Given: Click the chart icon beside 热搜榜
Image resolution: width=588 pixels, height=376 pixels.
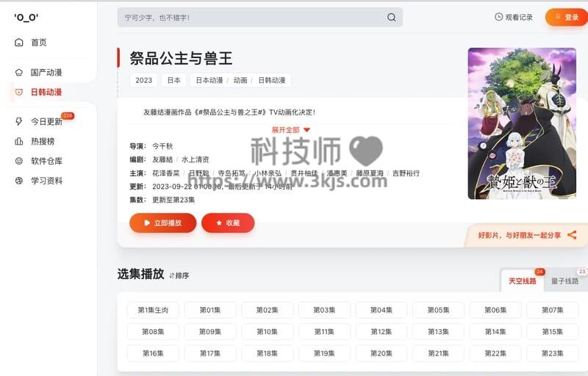Looking at the screenshot, I should coord(19,141).
